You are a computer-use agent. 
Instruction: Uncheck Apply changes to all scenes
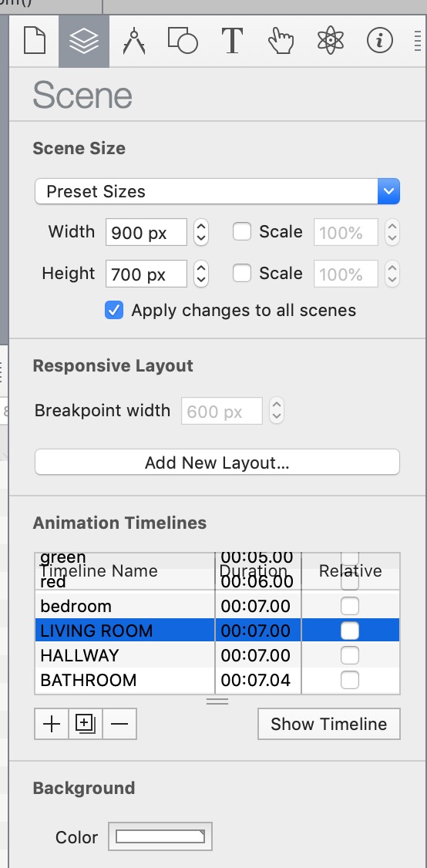point(114,310)
